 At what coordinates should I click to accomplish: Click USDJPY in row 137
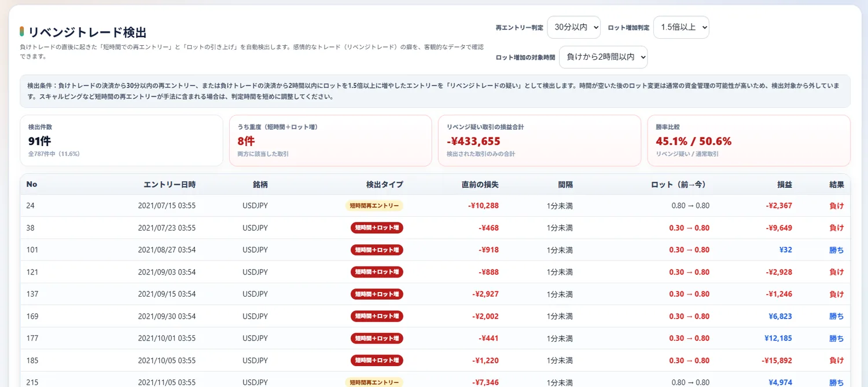point(255,294)
